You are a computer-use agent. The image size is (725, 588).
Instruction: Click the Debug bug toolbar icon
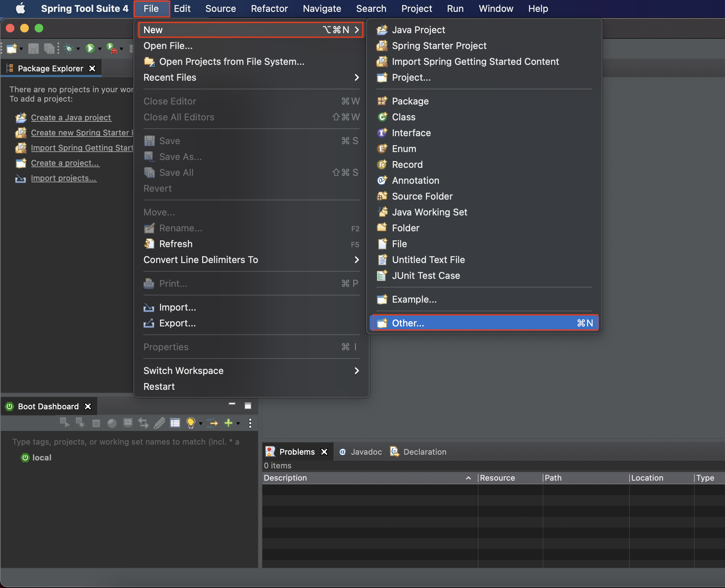click(69, 48)
